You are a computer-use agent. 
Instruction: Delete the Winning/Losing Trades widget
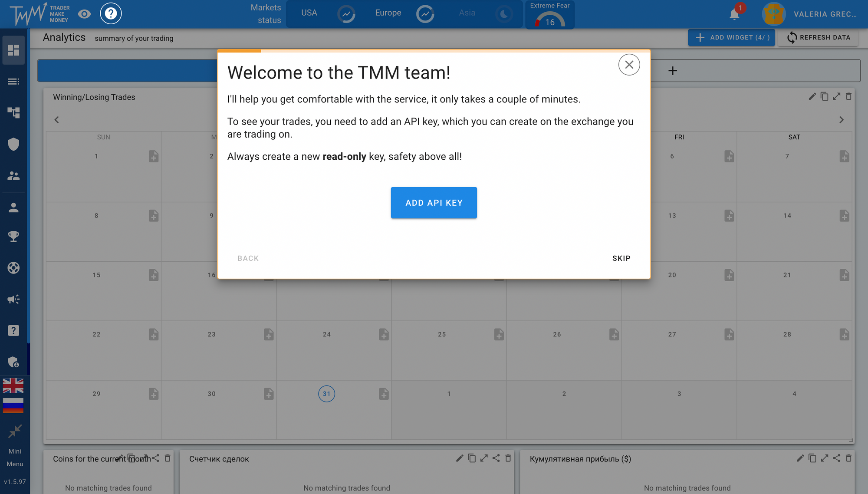click(x=848, y=96)
